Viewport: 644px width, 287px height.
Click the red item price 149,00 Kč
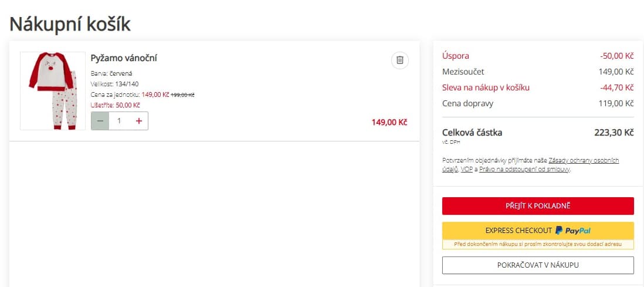click(x=389, y=123)
